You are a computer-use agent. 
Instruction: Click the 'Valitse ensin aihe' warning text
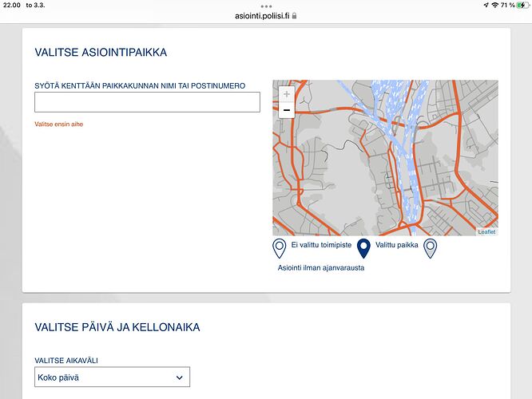58,124
